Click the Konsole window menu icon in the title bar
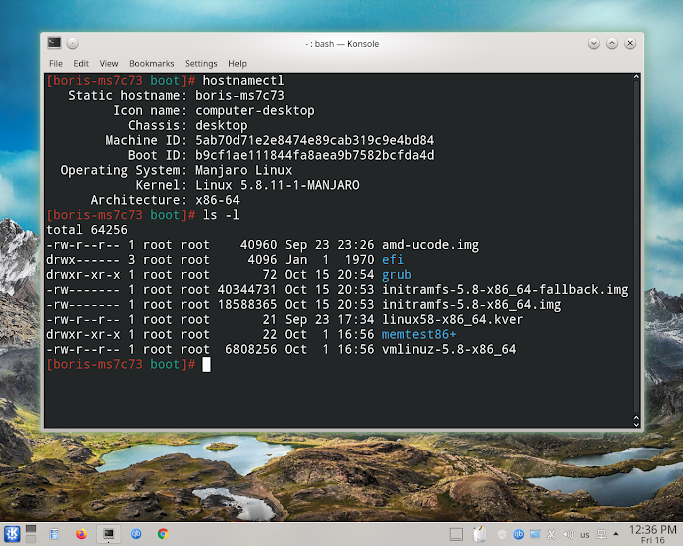The height and width of the screenshot is (546, 683). click(54, 43)
